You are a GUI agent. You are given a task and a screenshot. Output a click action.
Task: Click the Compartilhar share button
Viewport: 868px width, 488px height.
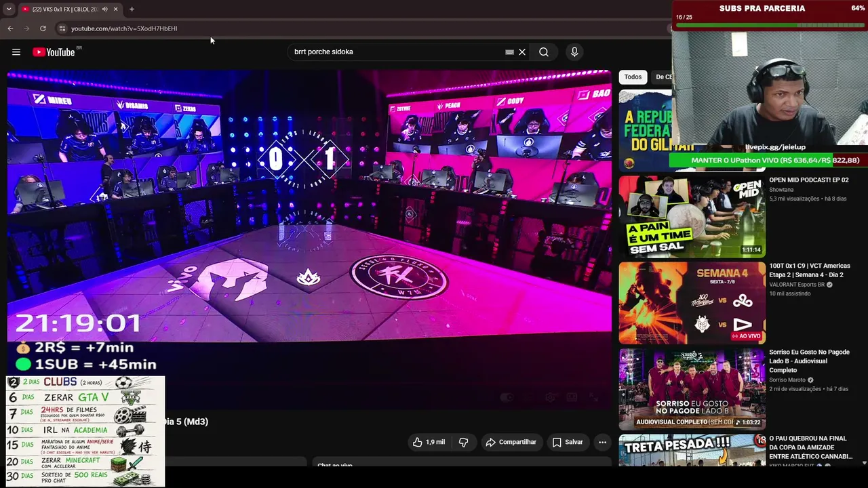(511, 442)
